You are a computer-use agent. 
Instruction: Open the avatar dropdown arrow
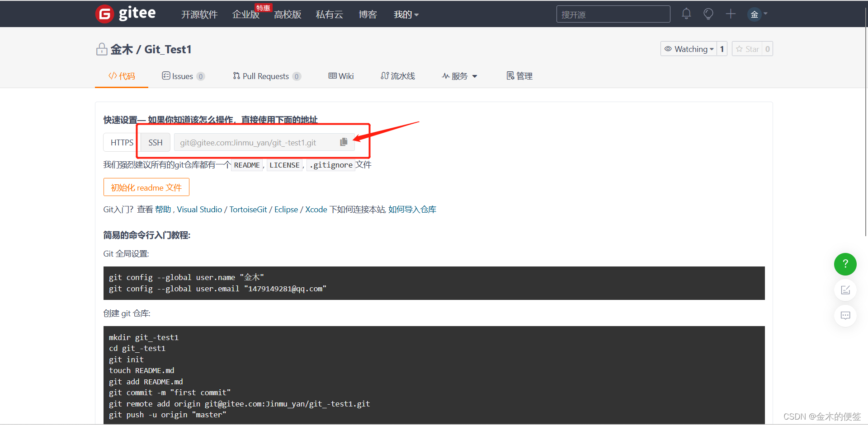765,14
